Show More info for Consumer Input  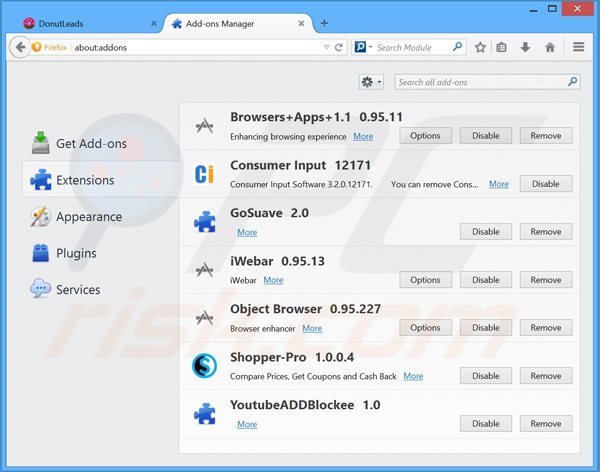coord(499,185)
